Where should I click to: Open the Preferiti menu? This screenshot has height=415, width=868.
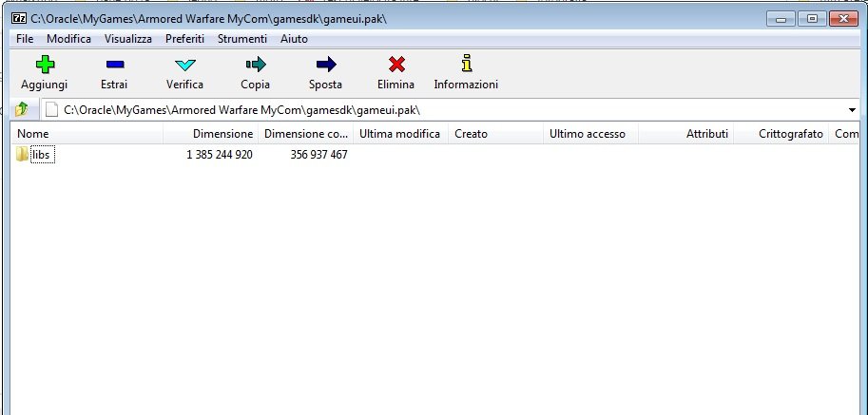pos(184,39)
